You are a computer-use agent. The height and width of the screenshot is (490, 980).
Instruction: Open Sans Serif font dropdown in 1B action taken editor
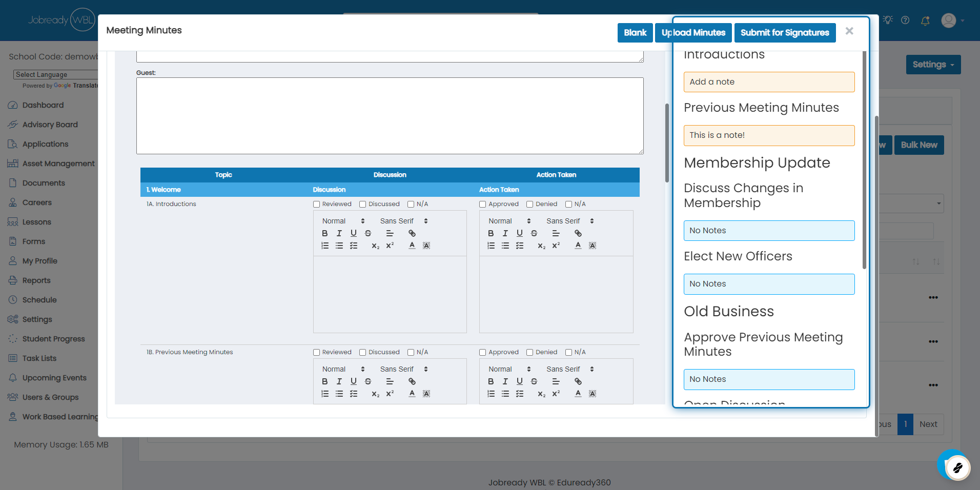click(x=569, y=369)
